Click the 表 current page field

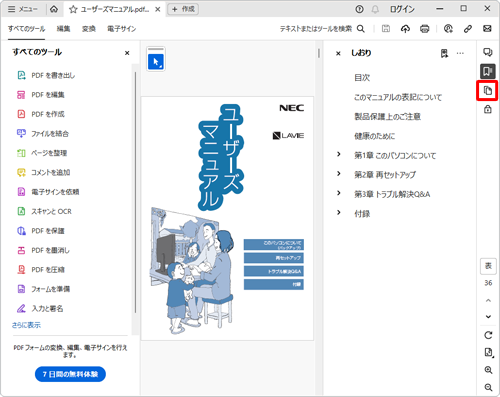(488, 266)
